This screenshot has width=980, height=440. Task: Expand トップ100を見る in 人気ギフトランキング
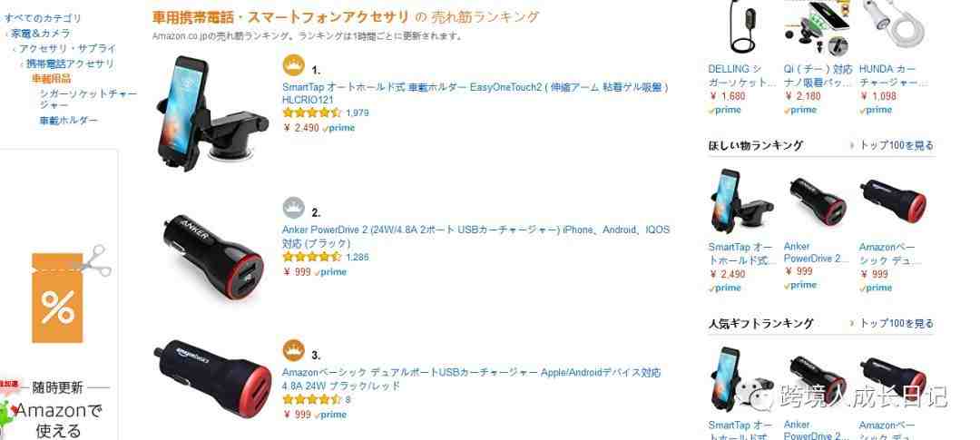point(896,323)
